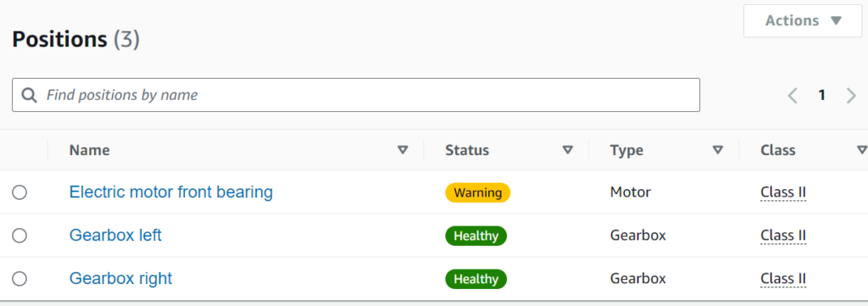
Task: Click the Name column header
Action: click(x=90, y=150)
